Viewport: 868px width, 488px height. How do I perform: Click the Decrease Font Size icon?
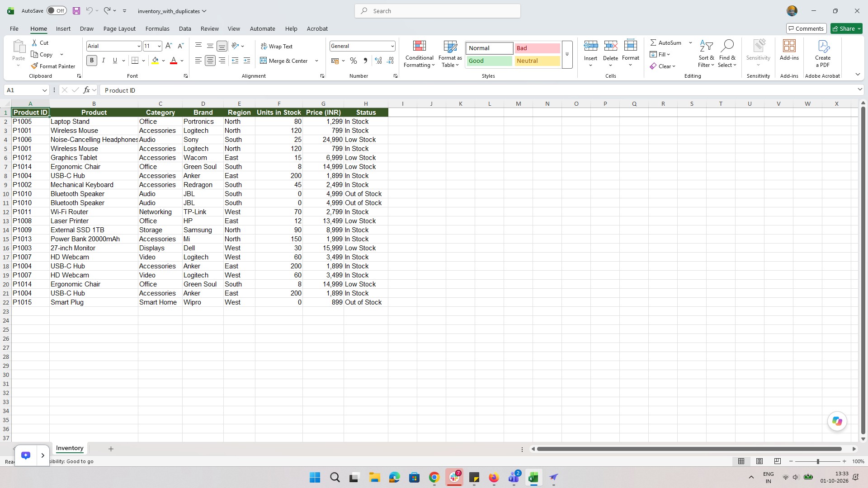[x=180, y=46]
